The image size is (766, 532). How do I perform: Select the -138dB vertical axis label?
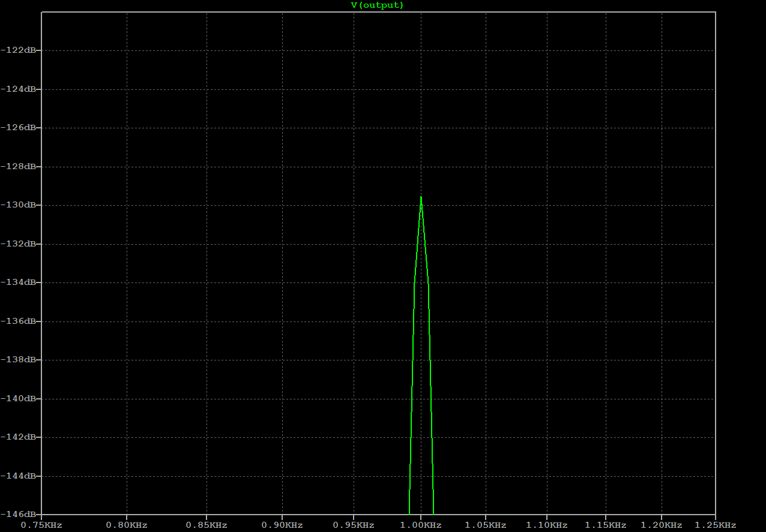pos(20,359)
